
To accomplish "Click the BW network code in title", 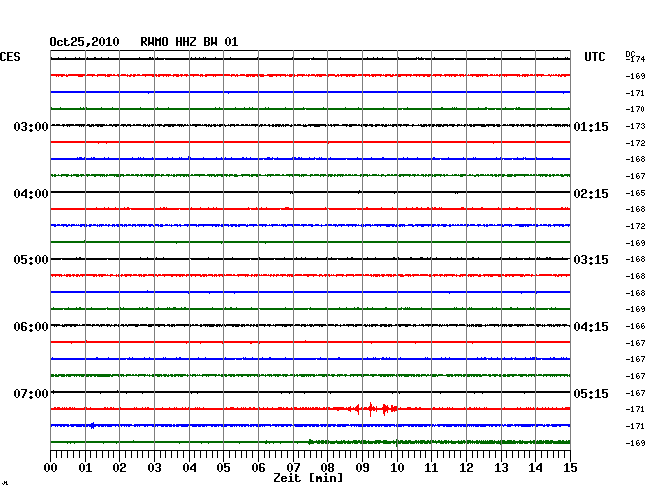I will (x=210, y=42).
